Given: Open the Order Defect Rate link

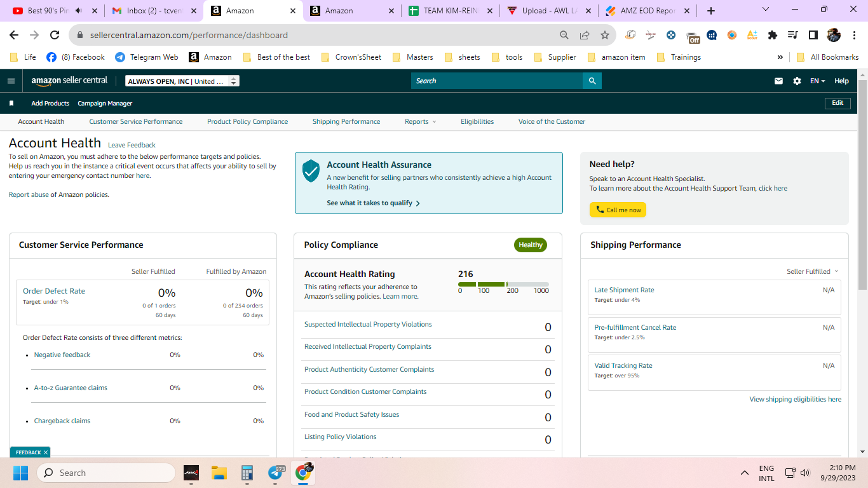Looking at the screenshot, I should click(x=54, y=291).
